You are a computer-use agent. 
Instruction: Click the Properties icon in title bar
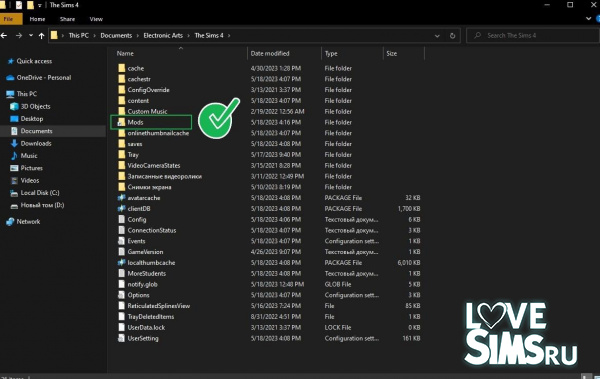coord(19,5)
